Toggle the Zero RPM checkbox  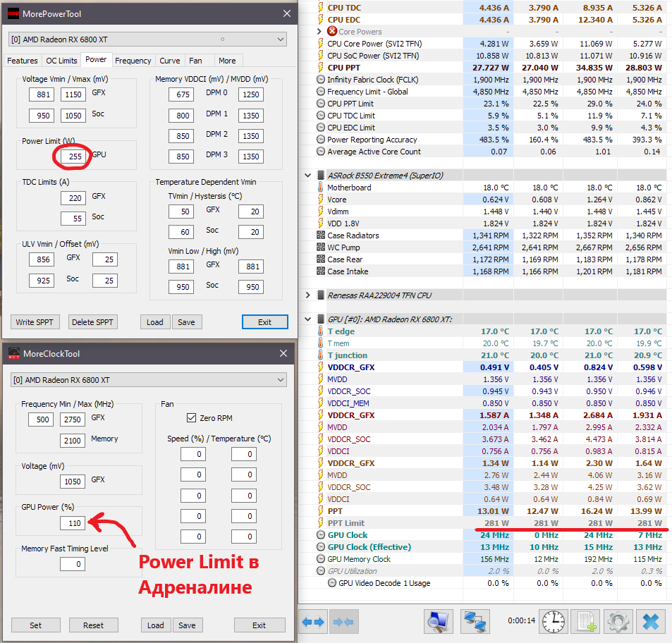point(191,418)
